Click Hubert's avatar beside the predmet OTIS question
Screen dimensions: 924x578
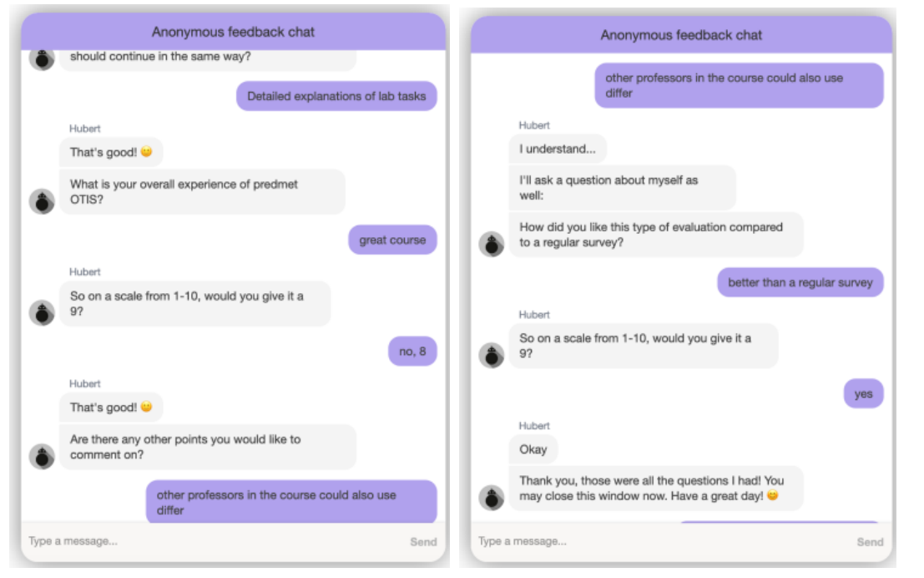click(42, 201)
